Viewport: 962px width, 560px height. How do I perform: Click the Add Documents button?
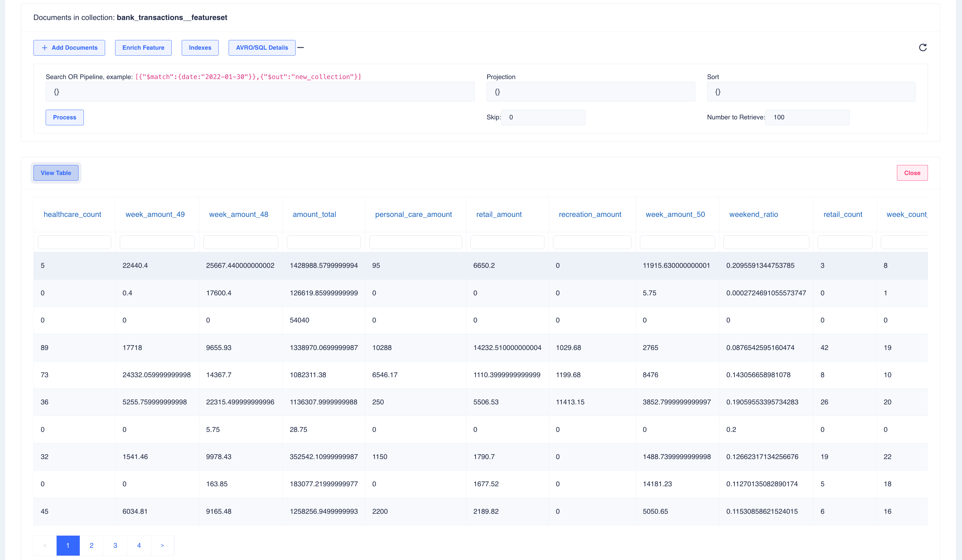coord(69,48)
